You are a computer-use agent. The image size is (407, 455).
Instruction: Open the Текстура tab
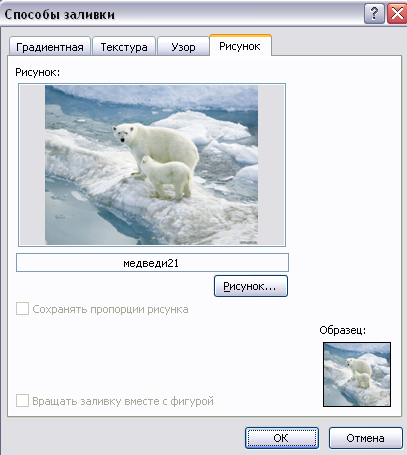coord(124,46)
